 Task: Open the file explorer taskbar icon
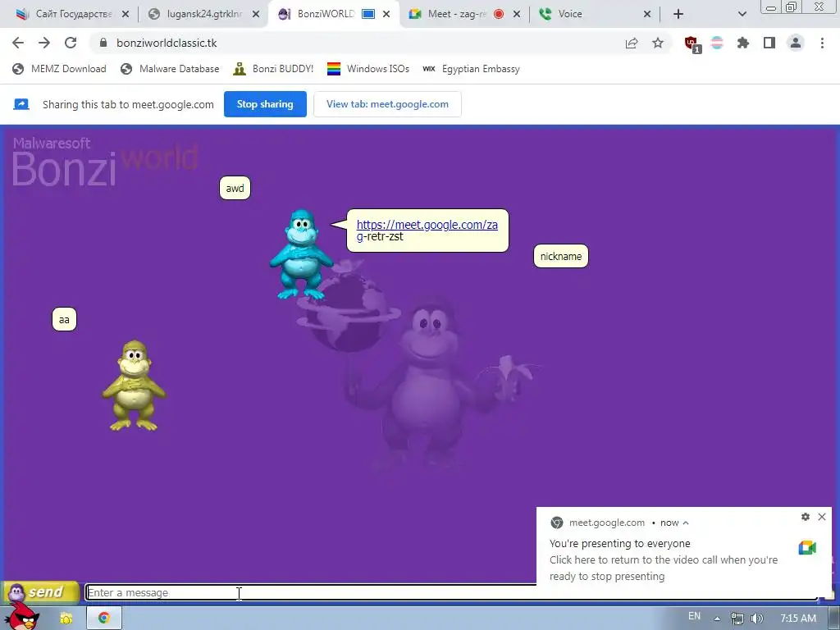click(x=66, y=619)
